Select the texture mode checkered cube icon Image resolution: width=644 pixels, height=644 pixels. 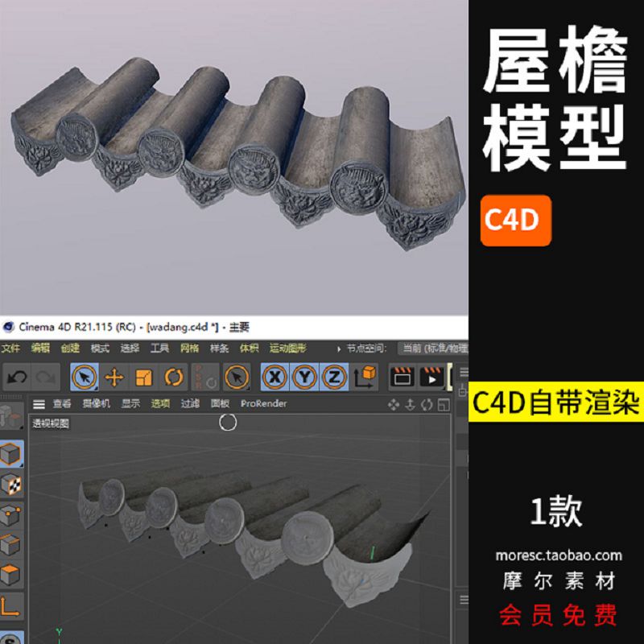11,483
